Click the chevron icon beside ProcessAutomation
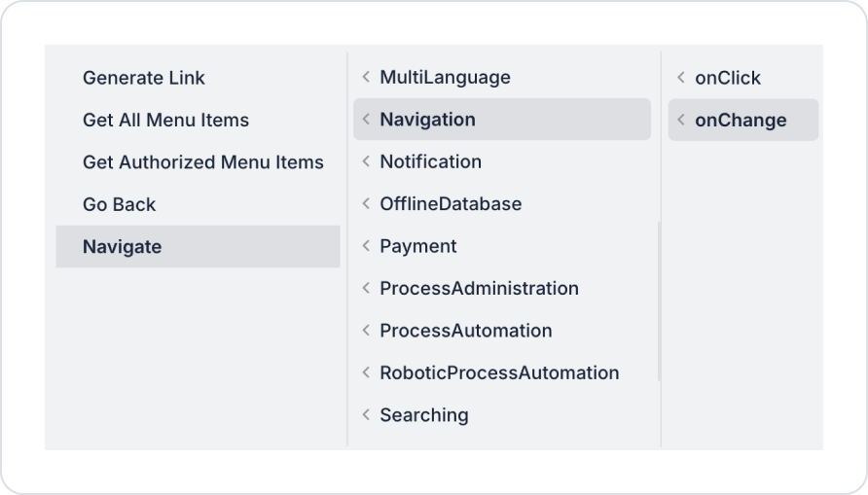 (x=366, y=331)
